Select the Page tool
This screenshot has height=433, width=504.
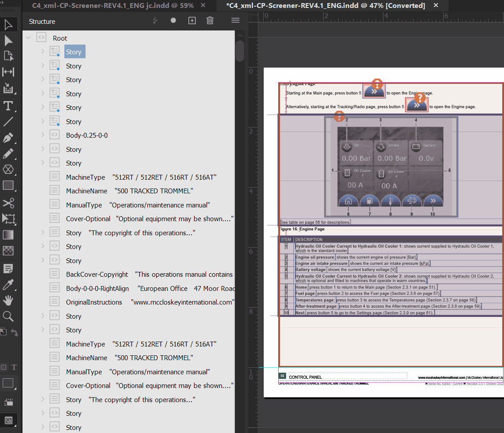[x=8, y=56]
